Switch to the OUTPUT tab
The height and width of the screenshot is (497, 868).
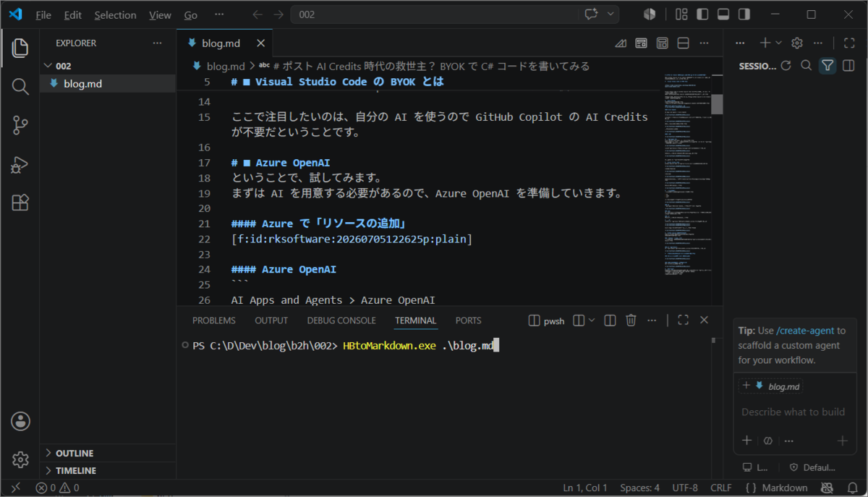[x=271, y=320]
